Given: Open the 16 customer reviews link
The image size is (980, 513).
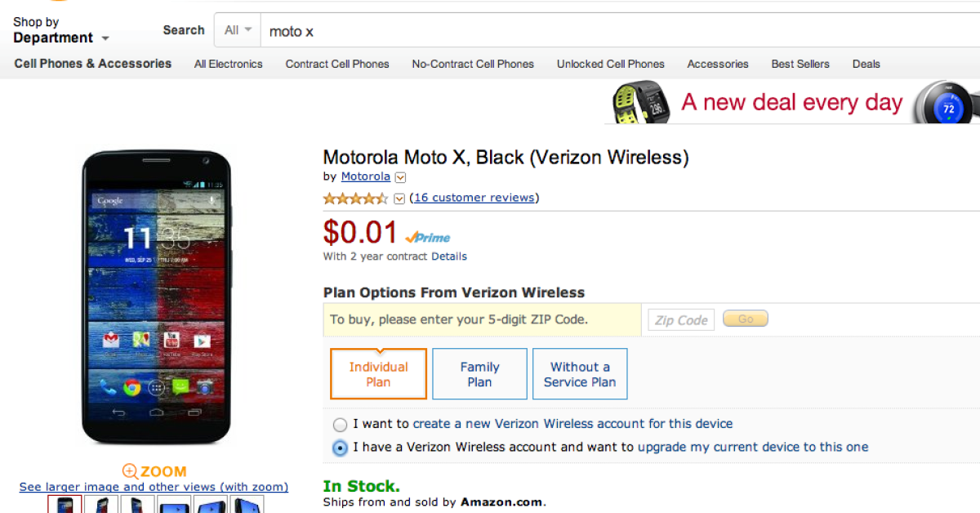Looking at the screenshot, I should pos(474,198).
